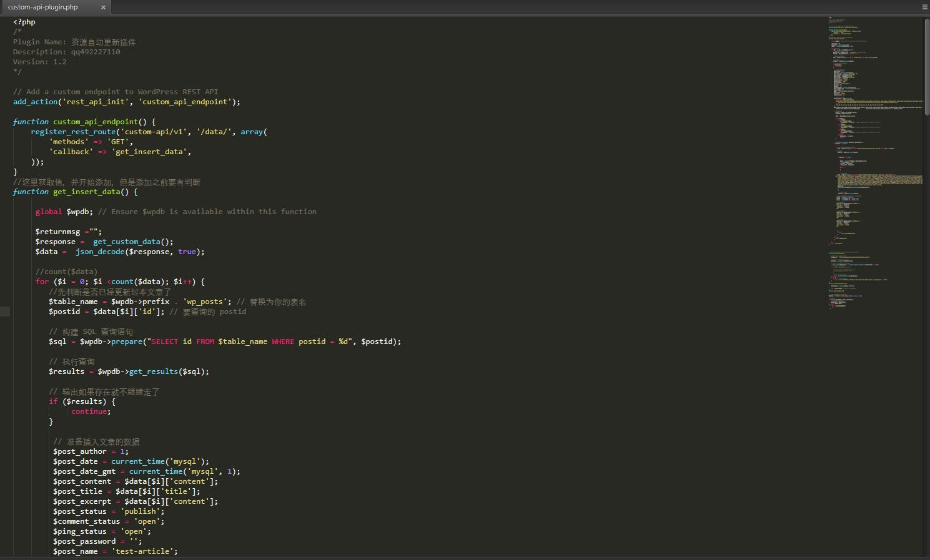Click the '$post_author = 1;' line

click(x=91, y=451)
